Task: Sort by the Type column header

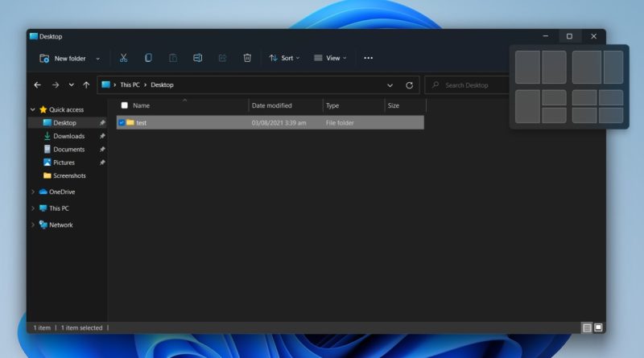Action: point(332,105)
